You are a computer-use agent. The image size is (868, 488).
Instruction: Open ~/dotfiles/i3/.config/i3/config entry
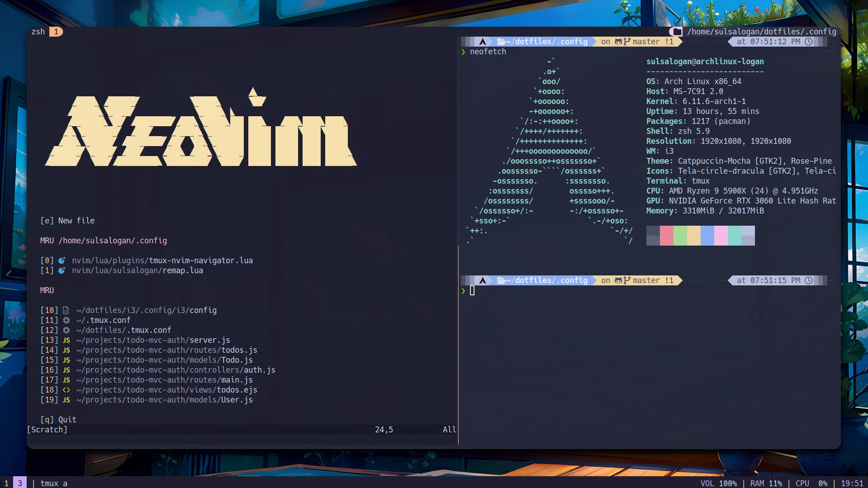[x=128, y=310]
